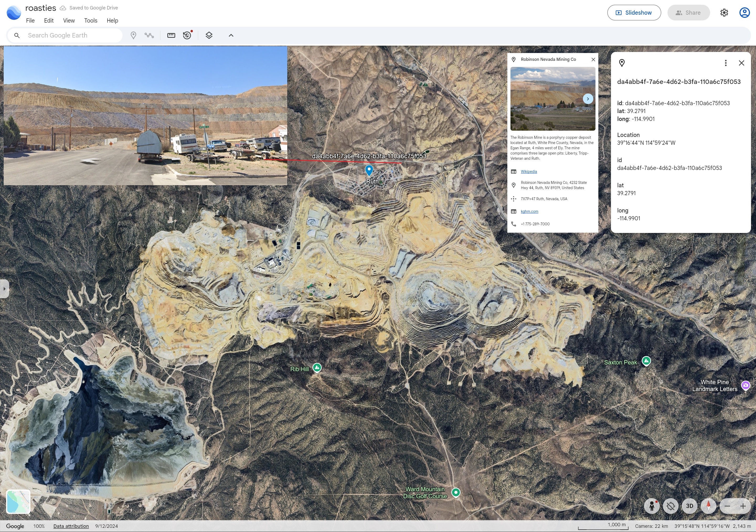Screen dimensions: 756x532
Task: Open the map style thumbnail
Action: coord(18,501)
